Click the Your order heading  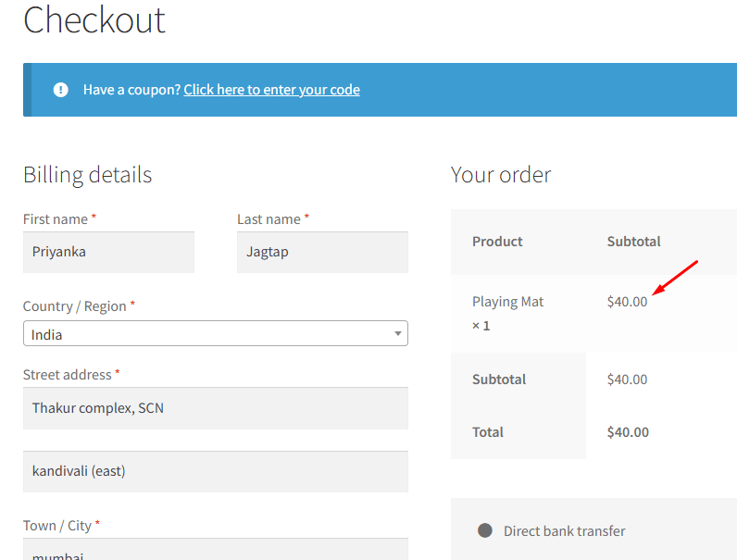[501, 175]
